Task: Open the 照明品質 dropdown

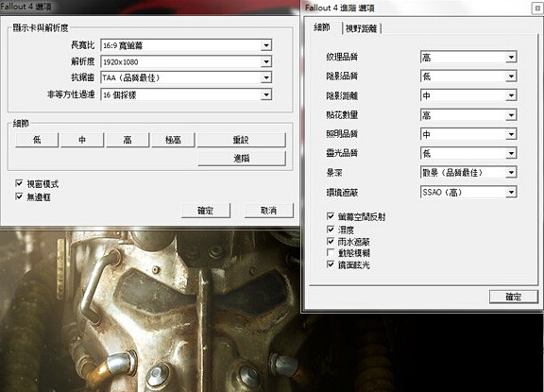Action: 468,134
